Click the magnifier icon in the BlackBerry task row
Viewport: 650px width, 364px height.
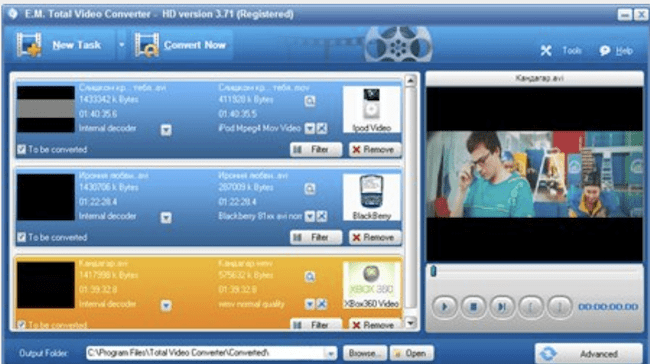coord(310,189)
